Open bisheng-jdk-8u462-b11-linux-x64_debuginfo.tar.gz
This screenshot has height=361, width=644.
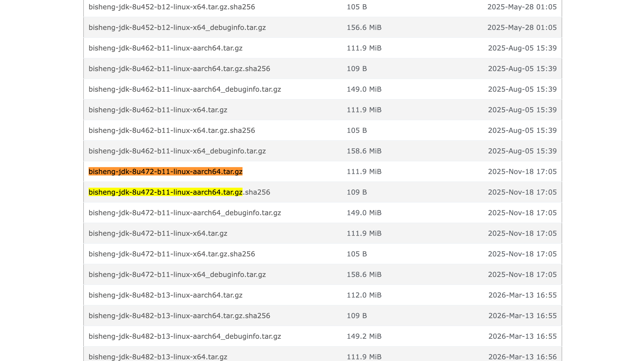177,151
